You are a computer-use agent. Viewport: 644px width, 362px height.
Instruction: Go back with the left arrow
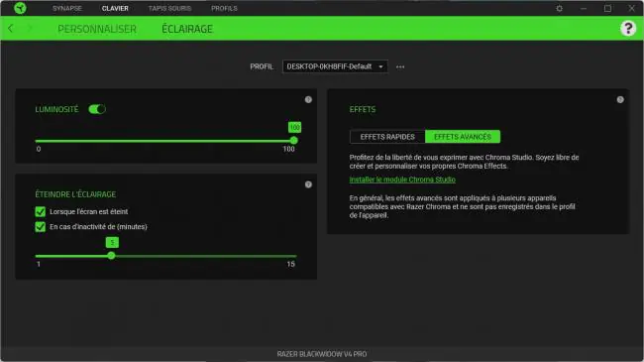[11, 29]
